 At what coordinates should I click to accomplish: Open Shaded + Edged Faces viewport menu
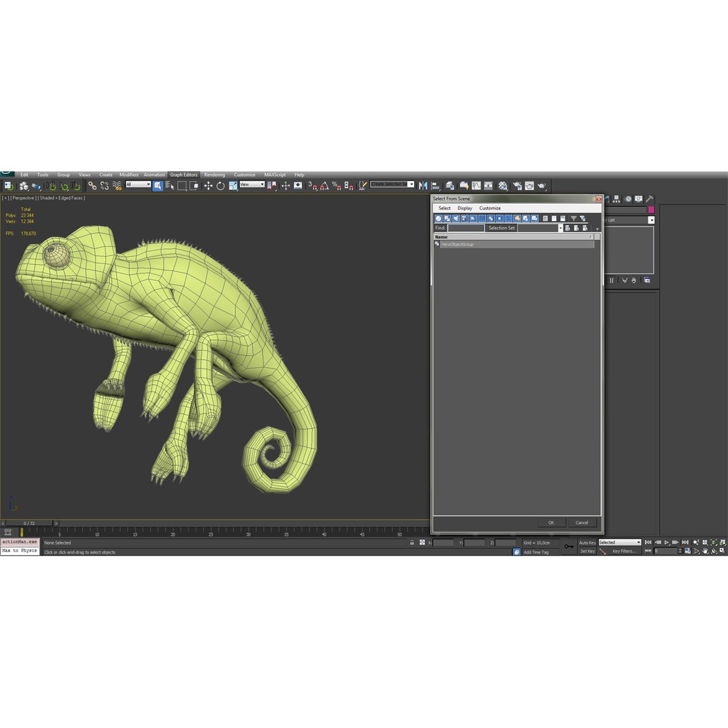click(x=62, y=198)
